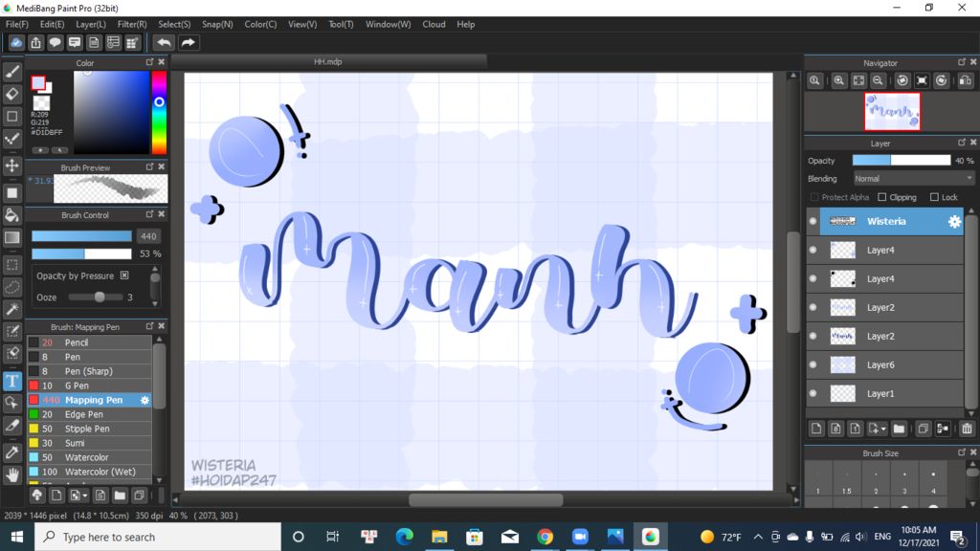Open the add layer dropdown arrow
Screen dimensions: 980x551
click(883, 430)
